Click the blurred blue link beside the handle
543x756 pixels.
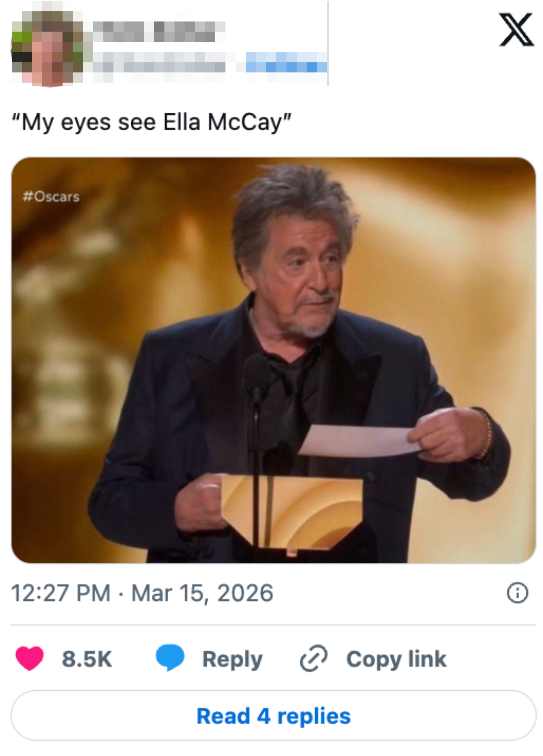click(x=286, y=63)
